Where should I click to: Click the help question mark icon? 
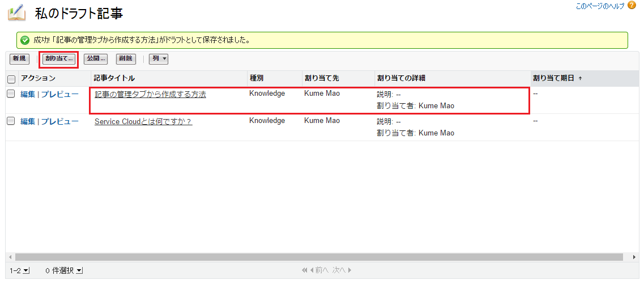(632, 6)
